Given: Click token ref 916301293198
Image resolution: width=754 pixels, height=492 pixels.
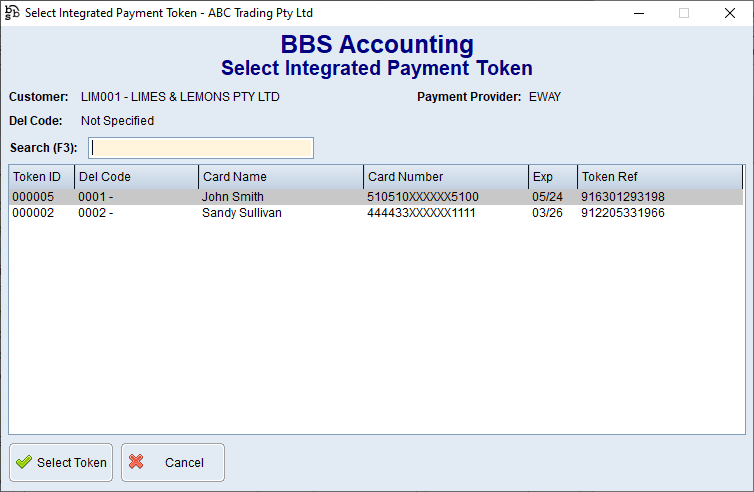Looking at the screenshot, I should point(622,197).
